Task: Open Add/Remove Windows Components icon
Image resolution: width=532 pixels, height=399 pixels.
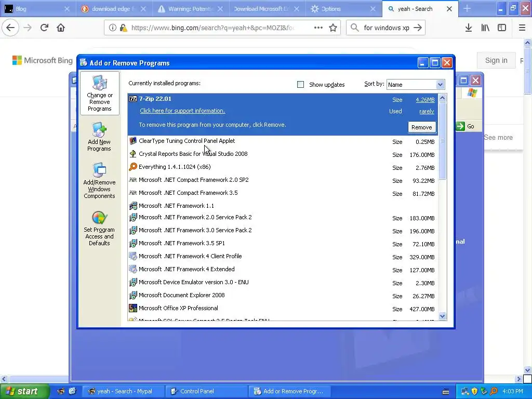Action: (x=99, y=180)
